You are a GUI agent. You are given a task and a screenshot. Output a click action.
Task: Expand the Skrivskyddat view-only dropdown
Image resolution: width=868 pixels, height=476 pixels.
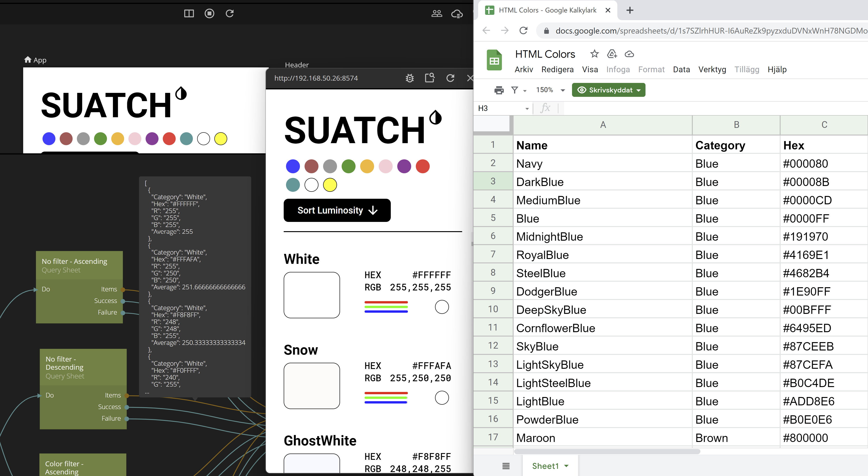pos(609,90)
